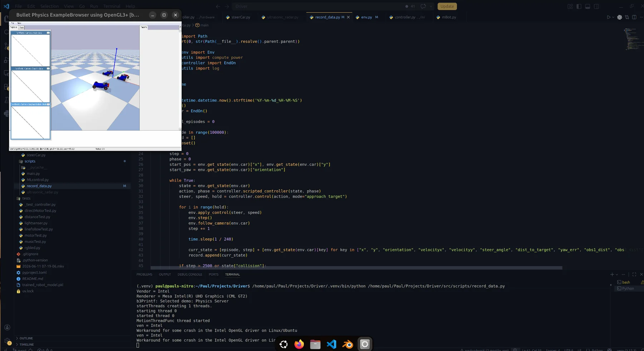Viewport: 644px width, 351px height.
Task: Open changes with the git compare icon
Action: 627,17
